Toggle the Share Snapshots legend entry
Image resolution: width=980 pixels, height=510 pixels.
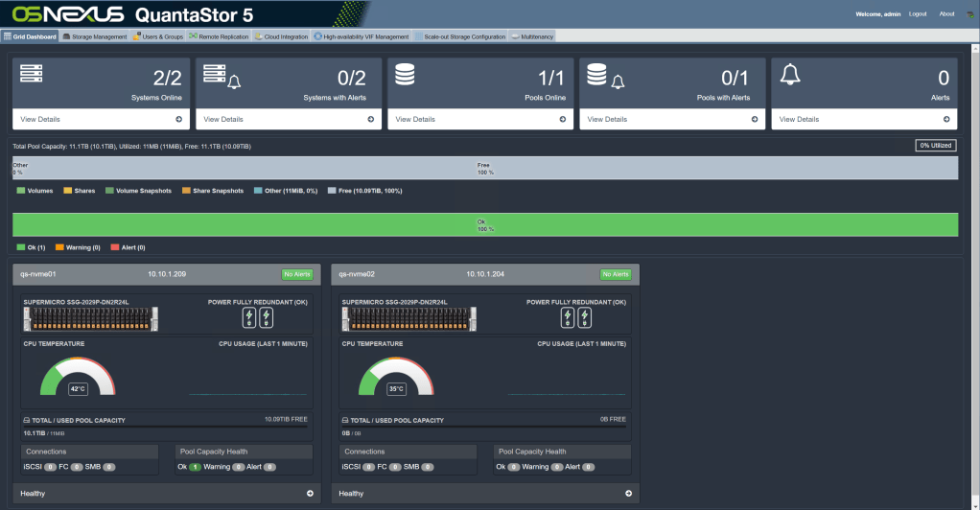coord(212,191)
